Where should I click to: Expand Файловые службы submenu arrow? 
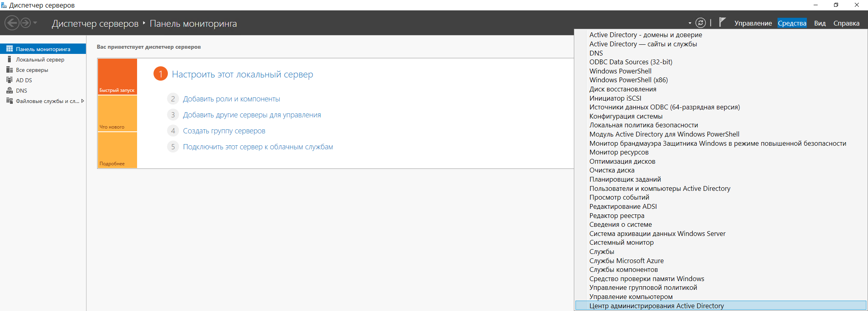pyautogui.click(x=82, y=101)
